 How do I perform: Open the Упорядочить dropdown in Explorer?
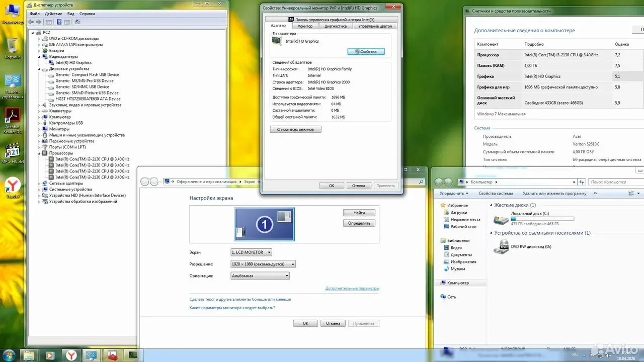[454, 194]
